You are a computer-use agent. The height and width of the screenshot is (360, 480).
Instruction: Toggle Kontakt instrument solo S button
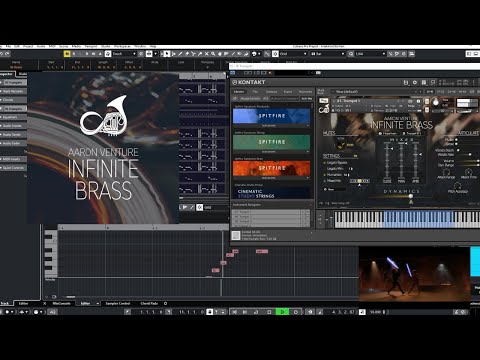[427, 101]
